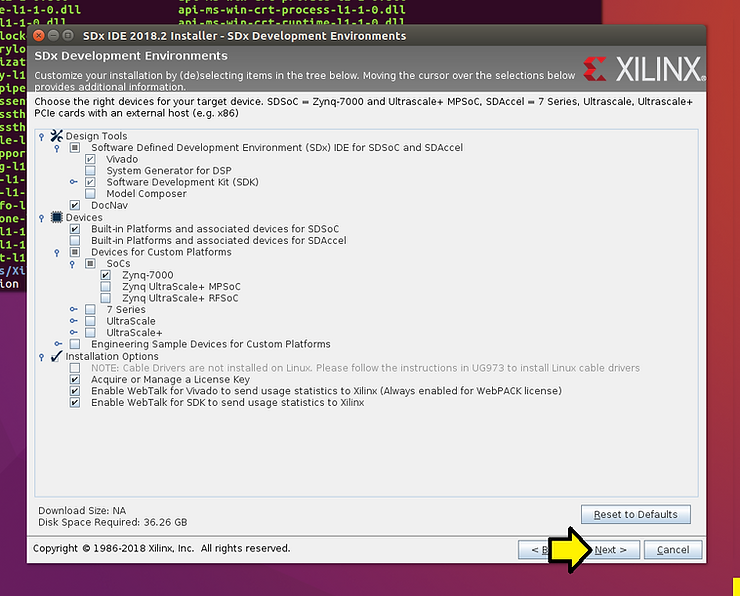Minimize the SDx installer window

53,35
